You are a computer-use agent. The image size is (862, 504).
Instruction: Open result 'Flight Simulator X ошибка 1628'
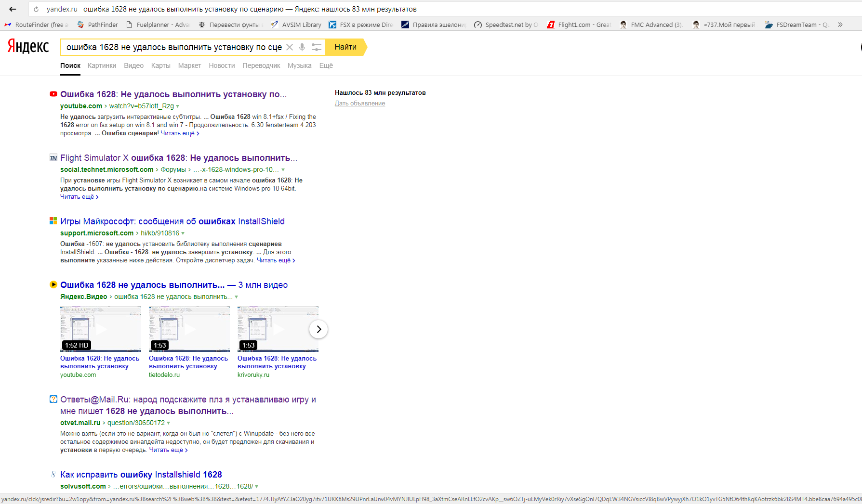(x=179, y=158)
